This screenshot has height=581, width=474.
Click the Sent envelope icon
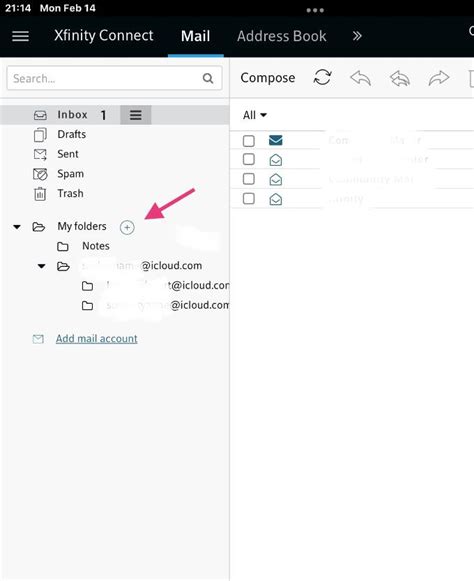[40, 155]
